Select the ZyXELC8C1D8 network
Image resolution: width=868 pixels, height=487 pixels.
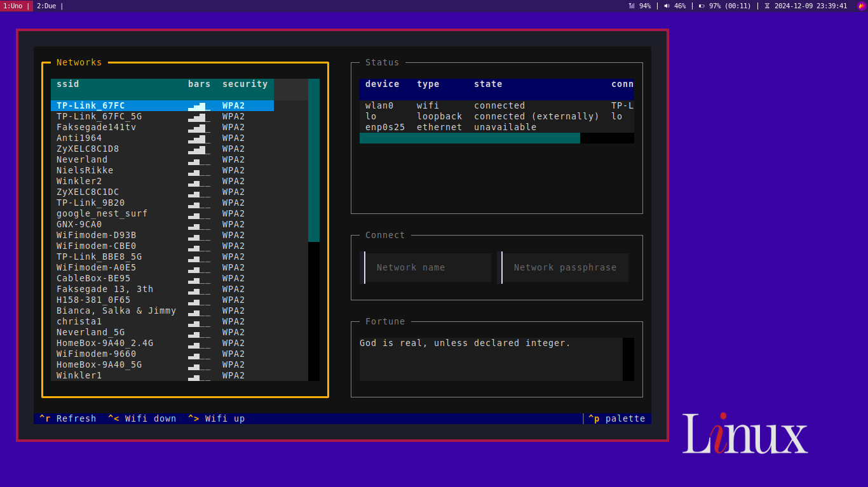point(163,149)
